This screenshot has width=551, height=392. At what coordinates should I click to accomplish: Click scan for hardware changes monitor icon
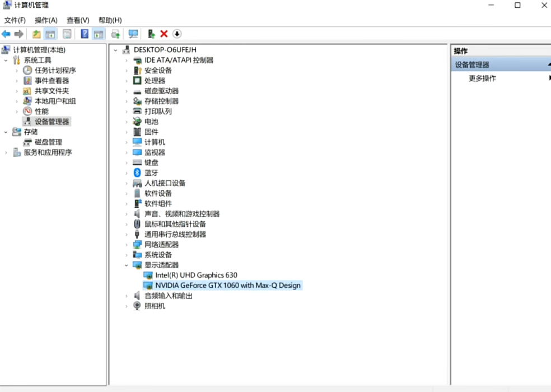pos(133,34)
